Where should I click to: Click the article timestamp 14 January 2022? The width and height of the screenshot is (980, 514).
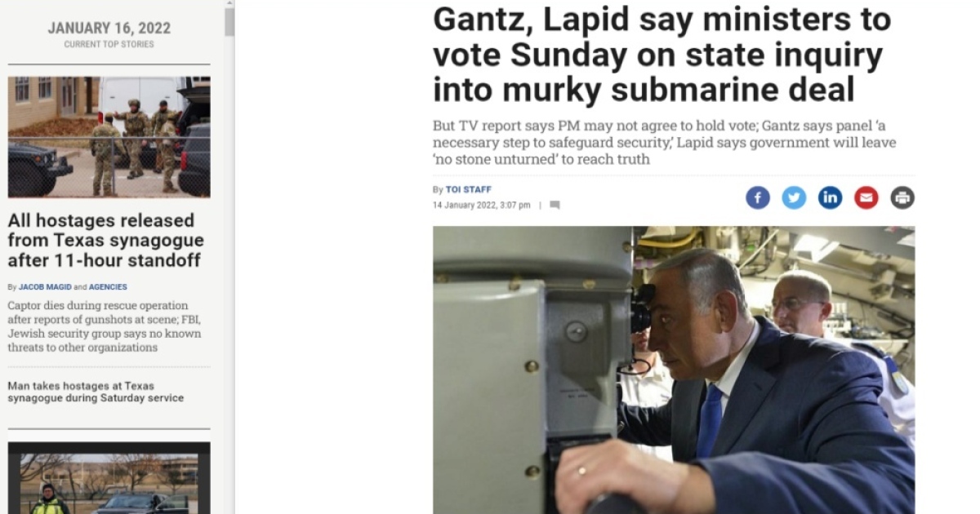[x=482, y=205]
